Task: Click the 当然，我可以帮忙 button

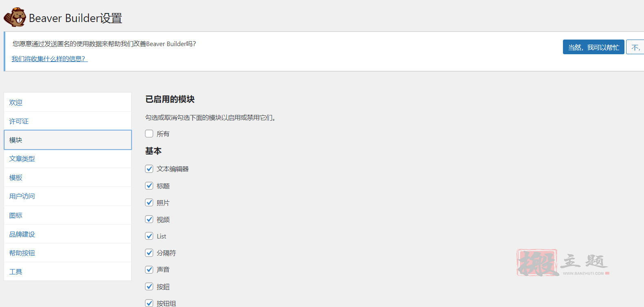Action: [x=593, y=47]
